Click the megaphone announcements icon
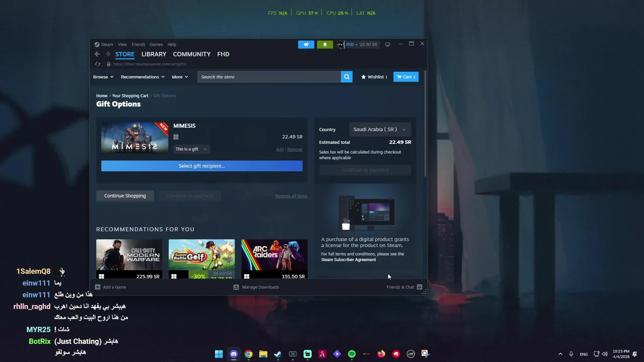This screenshot has height=362, width=644. pyautogui.click(x=306, y=44)
